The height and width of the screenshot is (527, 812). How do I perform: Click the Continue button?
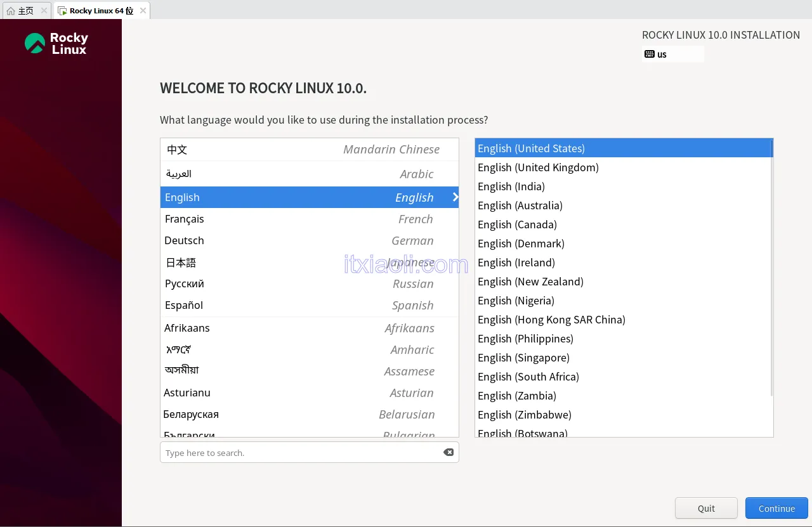pyautogui.click(x=776, y=508)
